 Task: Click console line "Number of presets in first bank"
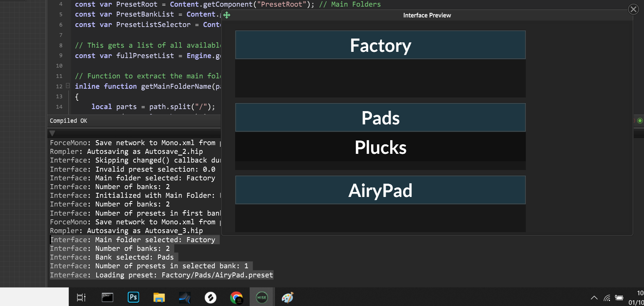(x=135, y=213)
